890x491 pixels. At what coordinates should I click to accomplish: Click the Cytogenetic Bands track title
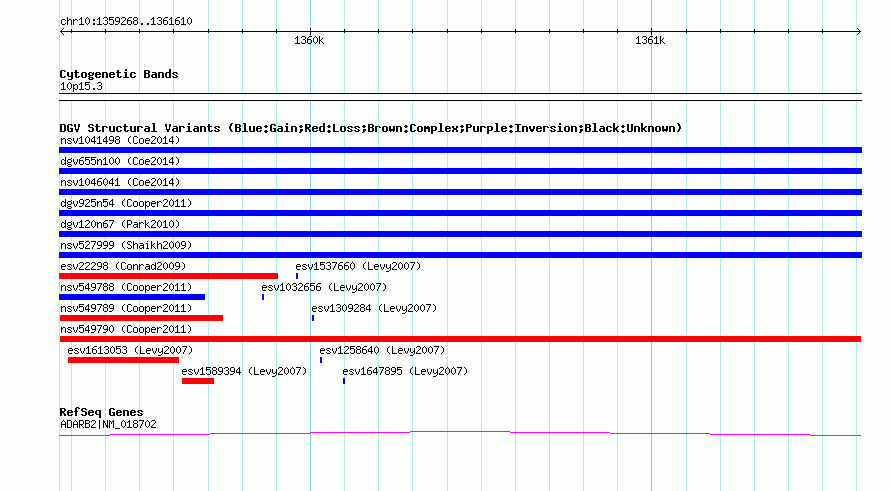click(119, 74)
